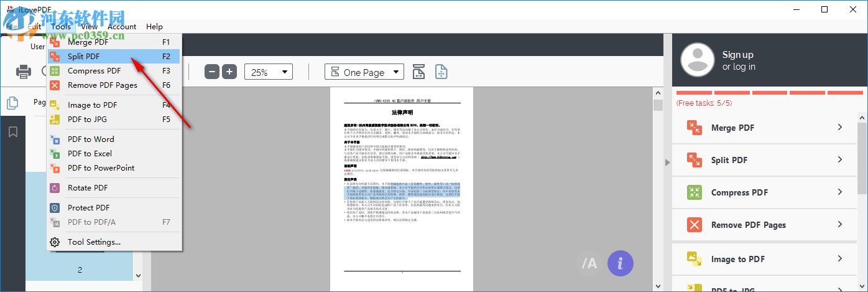Click the PDF to JPG icon in the menu

55,120
